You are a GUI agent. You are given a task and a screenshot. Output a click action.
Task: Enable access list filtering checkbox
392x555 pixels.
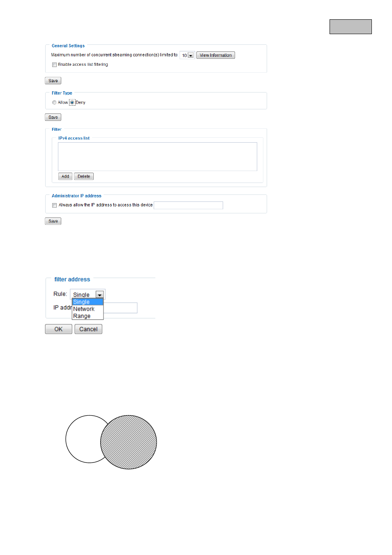(x=54, y=65)
